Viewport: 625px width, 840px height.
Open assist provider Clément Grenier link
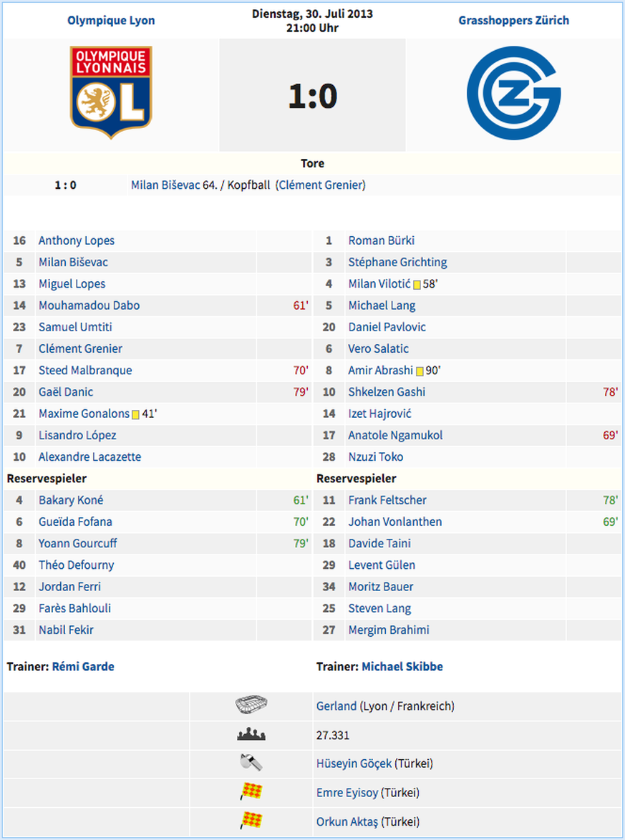(321, 185)
